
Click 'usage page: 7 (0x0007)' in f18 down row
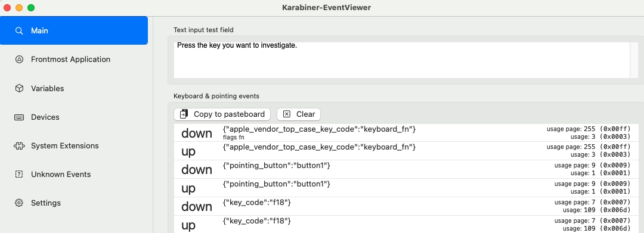click(x=592, y=202)
